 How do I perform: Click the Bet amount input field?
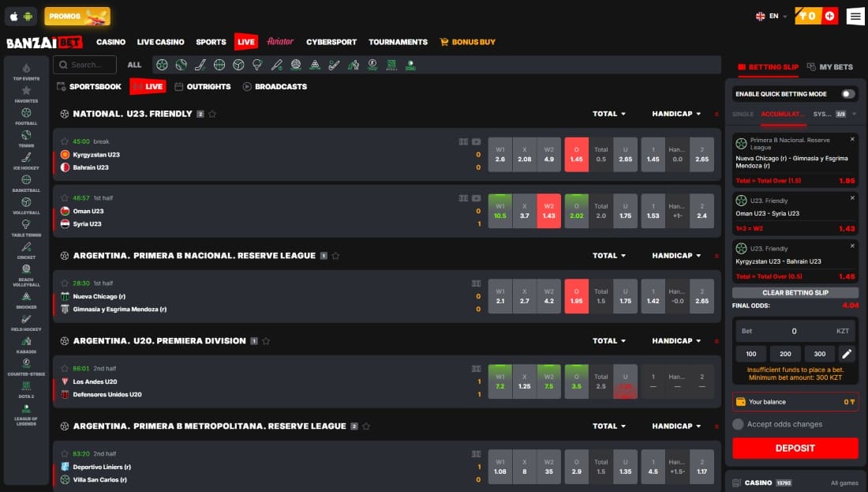tap(795, 331)
